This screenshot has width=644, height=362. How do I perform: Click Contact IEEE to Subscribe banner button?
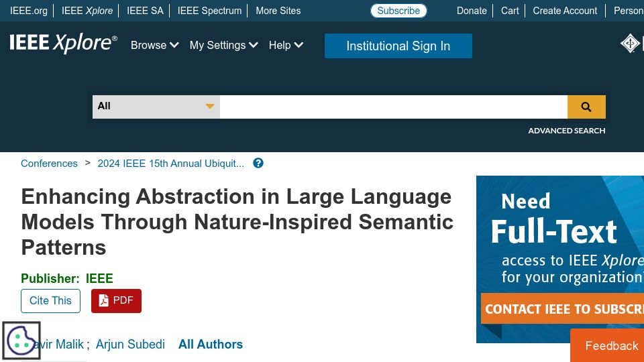click(x=562, y=308)
